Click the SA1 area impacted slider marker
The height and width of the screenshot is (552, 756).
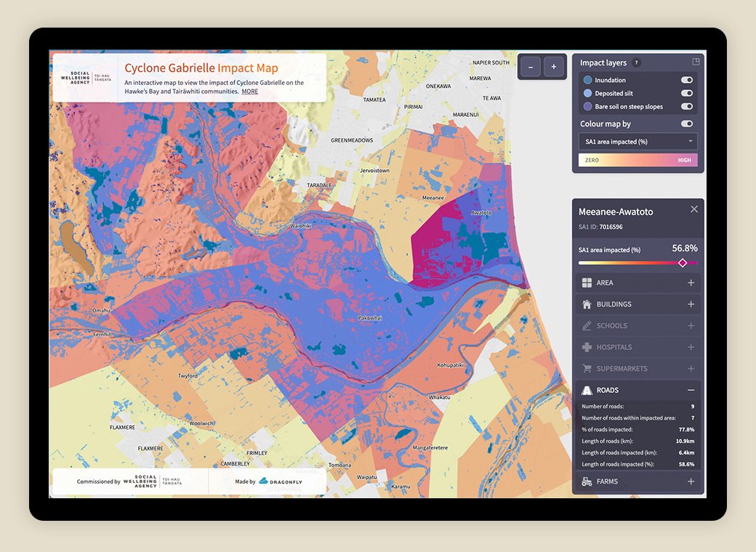682,263
